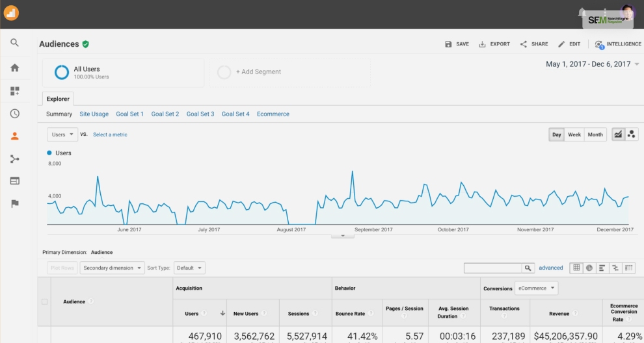
Task: Select the All Users segment
Action: tap(123, 72)
